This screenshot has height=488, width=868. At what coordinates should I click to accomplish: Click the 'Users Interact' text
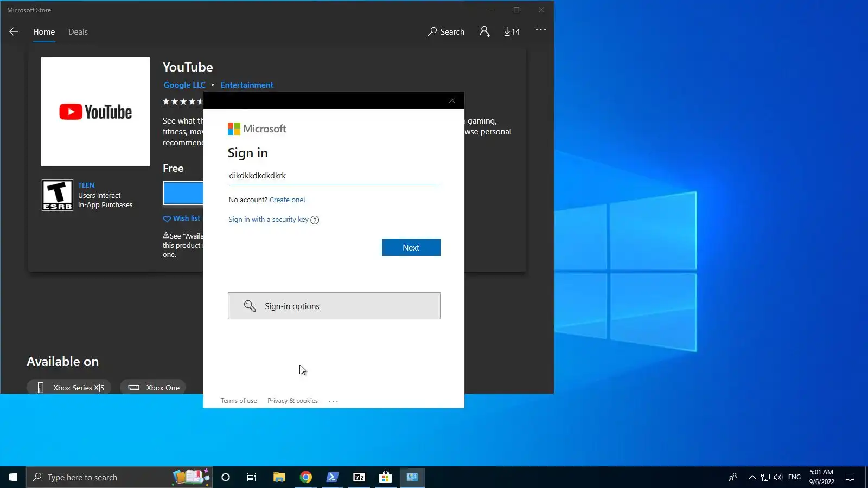point(99,196)
